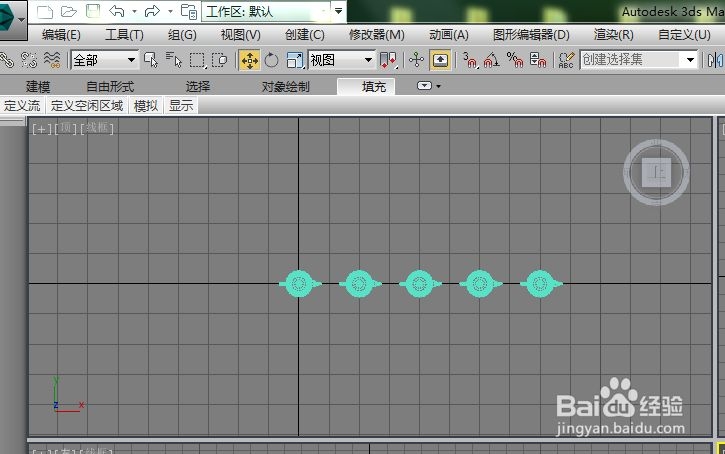This screenshot has width=725, height=454.
Task: Open the 显示 panel
Action: click(x=181, y=106)
